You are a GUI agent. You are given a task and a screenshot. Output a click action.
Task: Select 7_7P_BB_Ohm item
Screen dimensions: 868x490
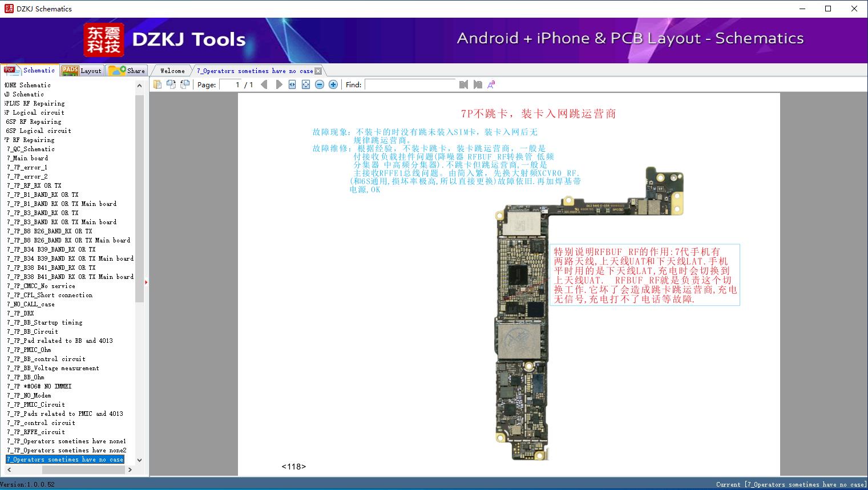pos(26,377)
